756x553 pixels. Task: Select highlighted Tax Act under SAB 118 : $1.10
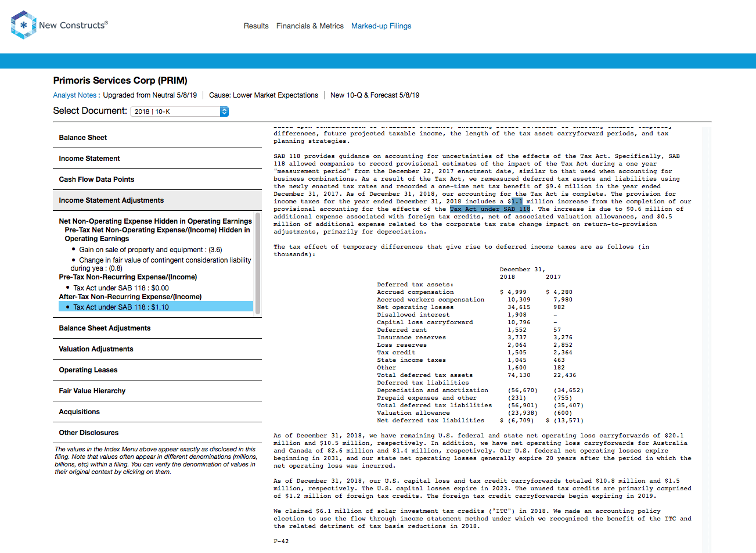pyautogui.click(x=156, y=307)
